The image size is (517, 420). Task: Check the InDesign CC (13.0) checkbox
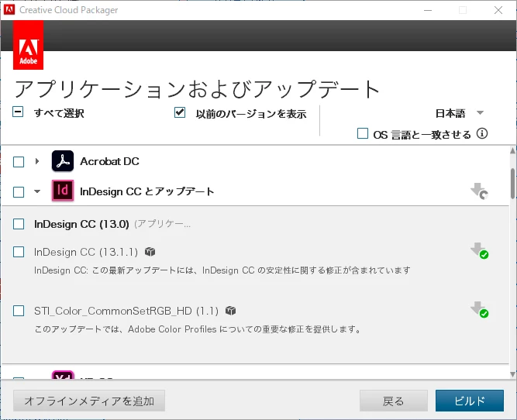(x=19, y=224)
